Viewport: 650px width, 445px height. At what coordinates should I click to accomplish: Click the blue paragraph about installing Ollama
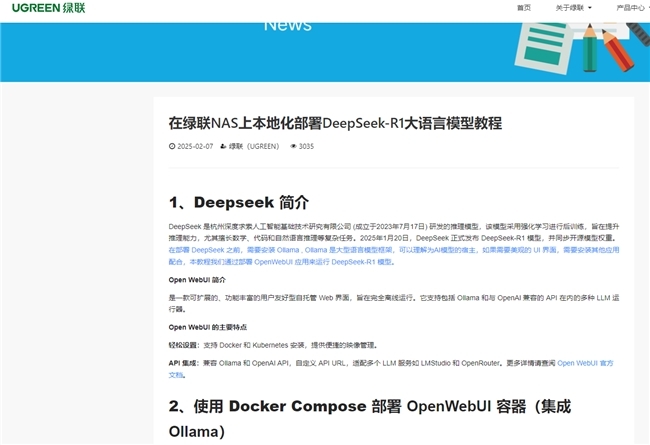(x=394, y=256)
